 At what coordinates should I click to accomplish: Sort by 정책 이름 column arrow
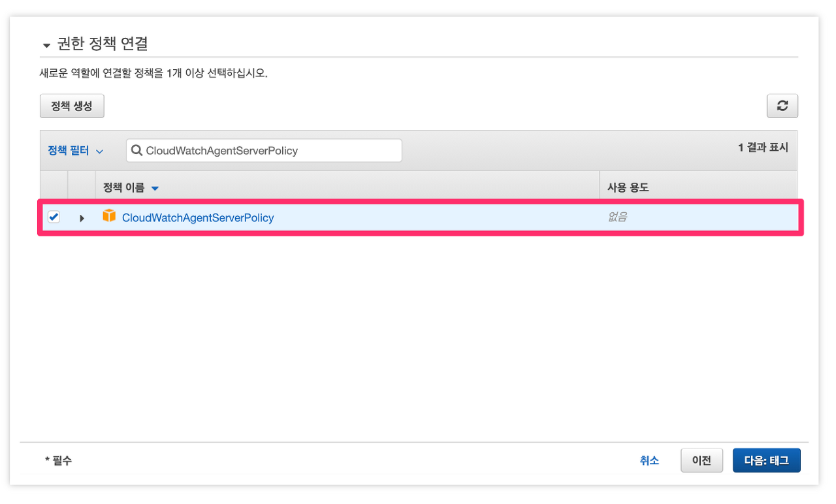pos(155,189)
